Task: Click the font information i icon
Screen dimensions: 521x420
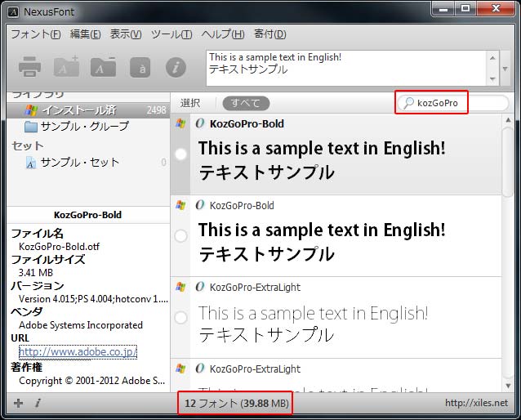Action: (x=176, y=68)
